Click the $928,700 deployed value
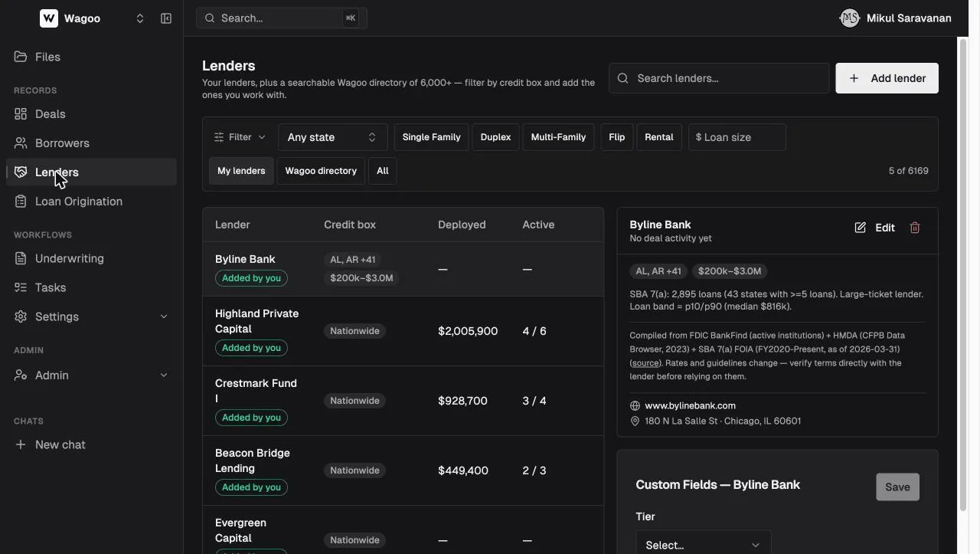980x554 pixels. pos(462,401)
